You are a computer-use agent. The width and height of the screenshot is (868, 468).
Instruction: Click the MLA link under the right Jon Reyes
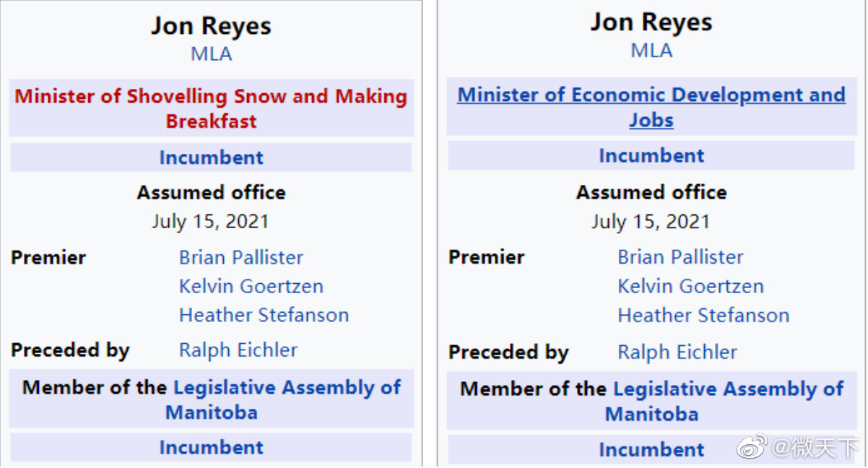(651, 51)
